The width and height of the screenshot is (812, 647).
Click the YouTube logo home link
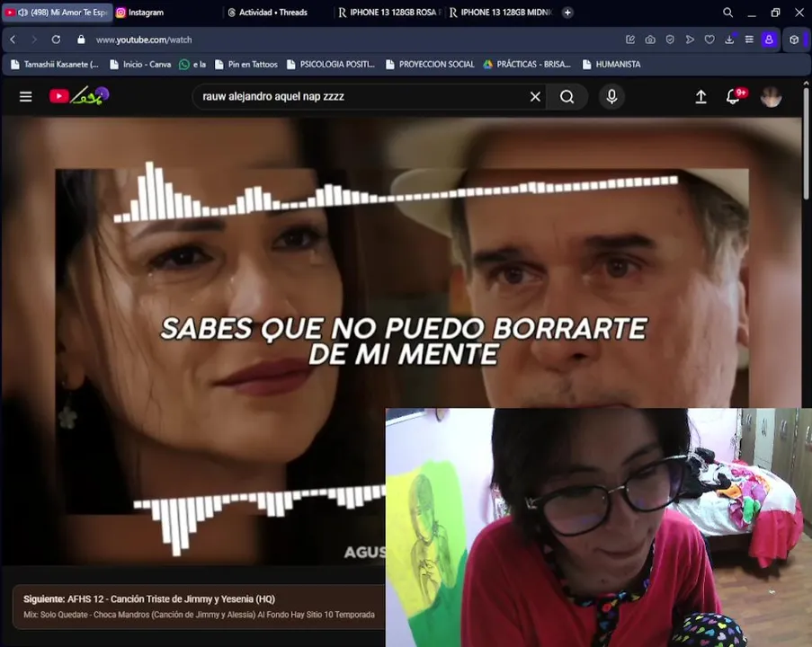point(79,95)
